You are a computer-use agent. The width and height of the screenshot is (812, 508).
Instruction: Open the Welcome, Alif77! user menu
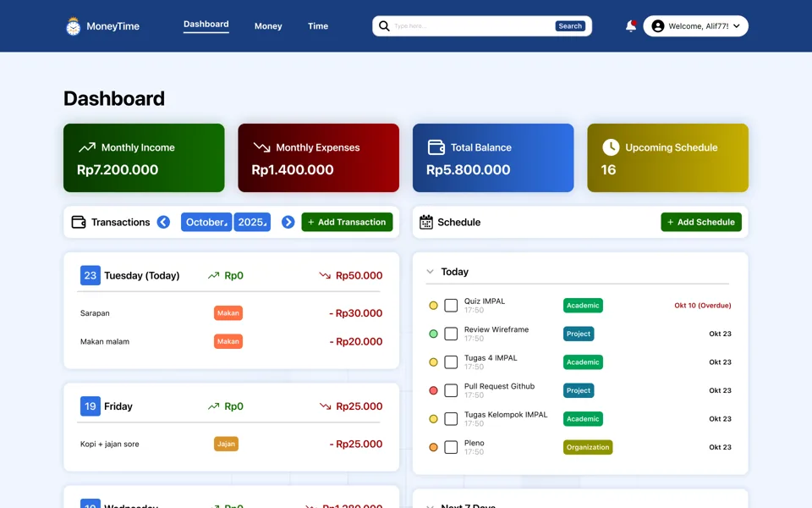click(695, 26)
